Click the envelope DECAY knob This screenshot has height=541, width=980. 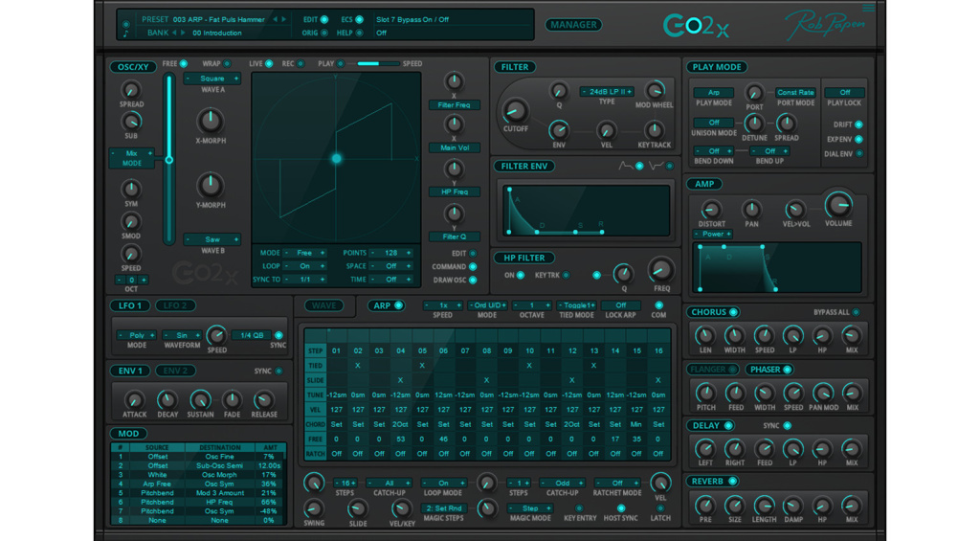pyautogui.click(x=167, y=399)
